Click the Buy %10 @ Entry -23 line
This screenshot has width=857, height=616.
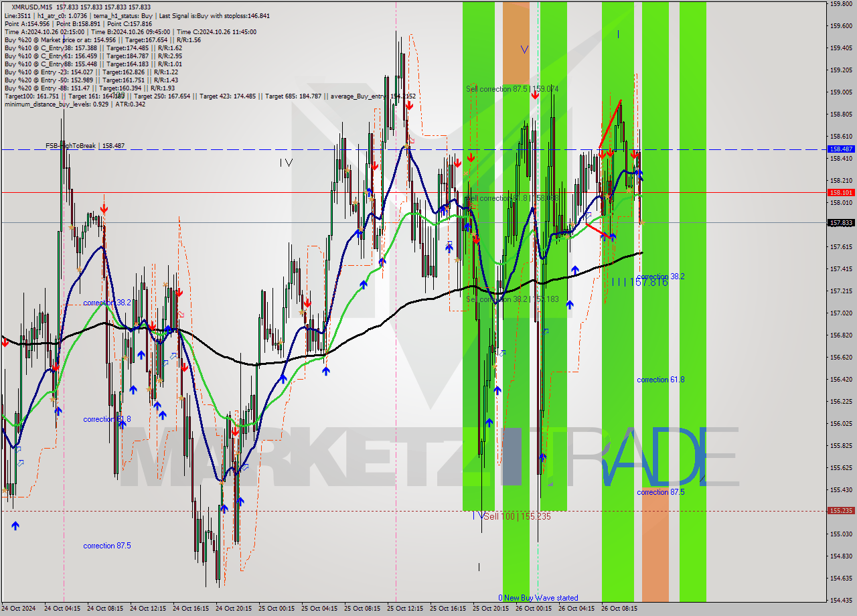pyautogui.click(x=91, y=72)
